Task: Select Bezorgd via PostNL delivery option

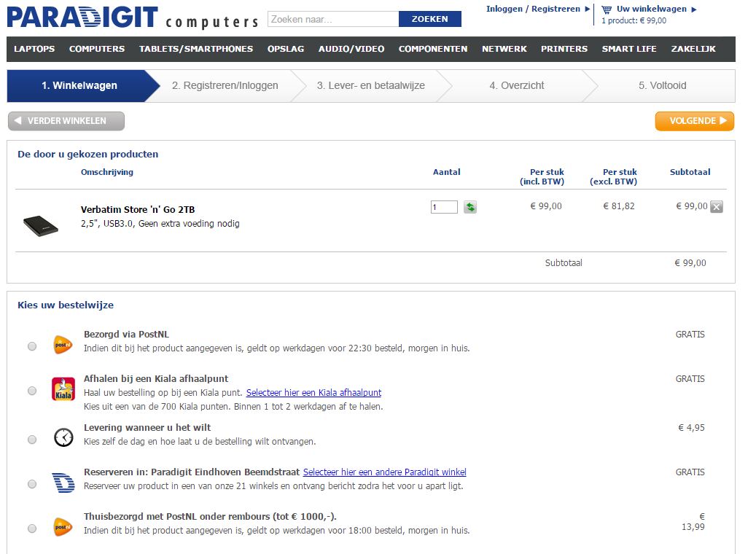Action: [32, 346]
